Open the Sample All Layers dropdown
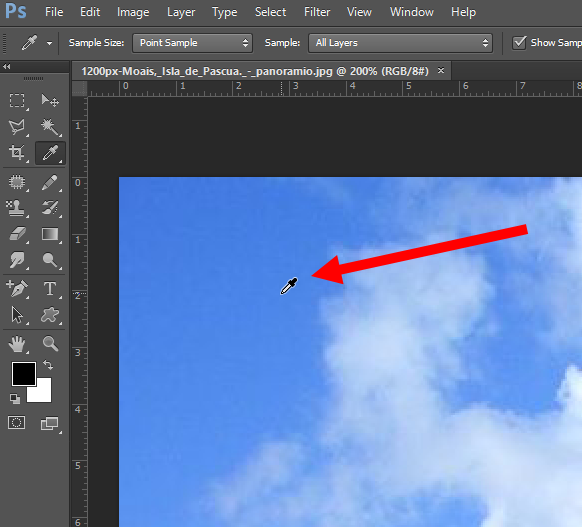Image resolution: width=582 pixels, height=527 pixels. click(400, 43)
